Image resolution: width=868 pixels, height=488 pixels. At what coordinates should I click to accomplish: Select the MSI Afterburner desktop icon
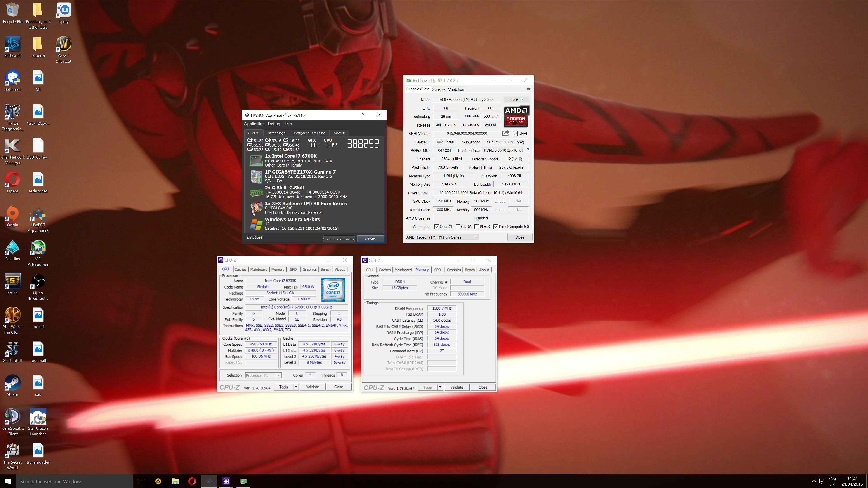coord(38,253)
